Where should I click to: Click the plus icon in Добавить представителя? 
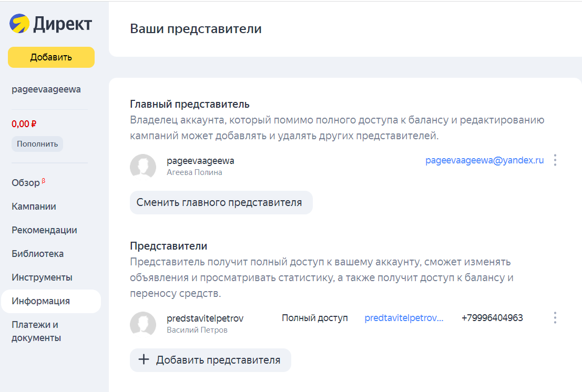click(x=144, y=360)
